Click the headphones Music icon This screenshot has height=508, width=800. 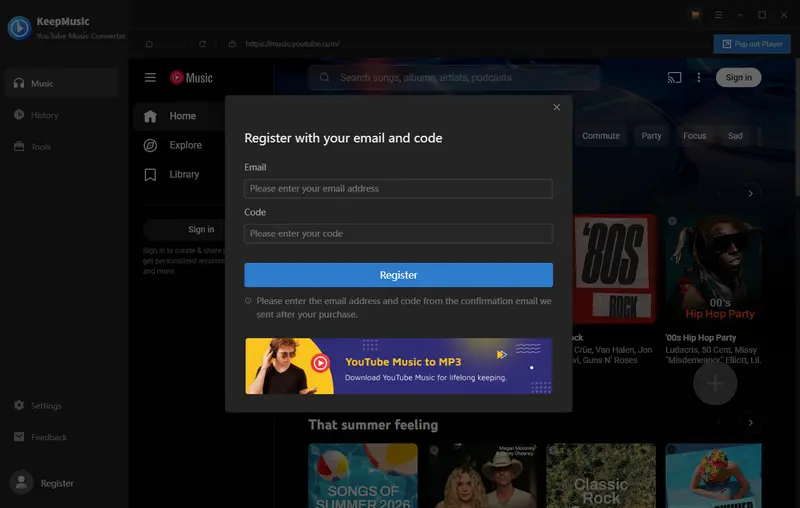(x=19, y=83)
